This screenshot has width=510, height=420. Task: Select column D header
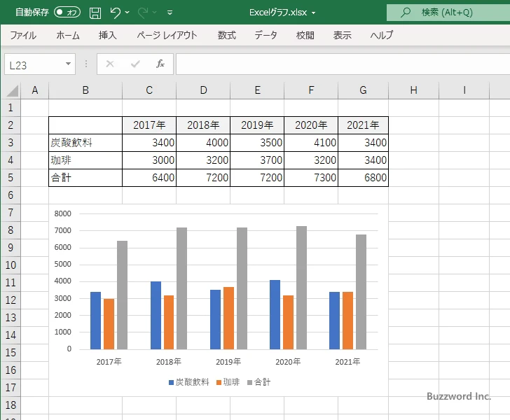tap(203, 90)
